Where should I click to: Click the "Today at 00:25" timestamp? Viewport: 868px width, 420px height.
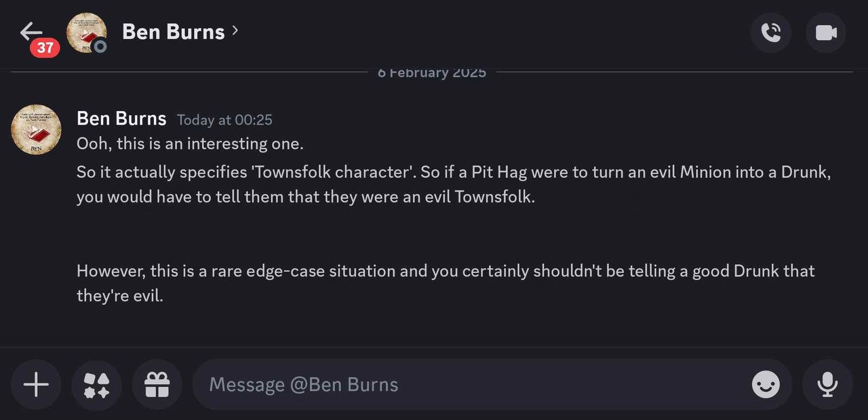[224, 120]
